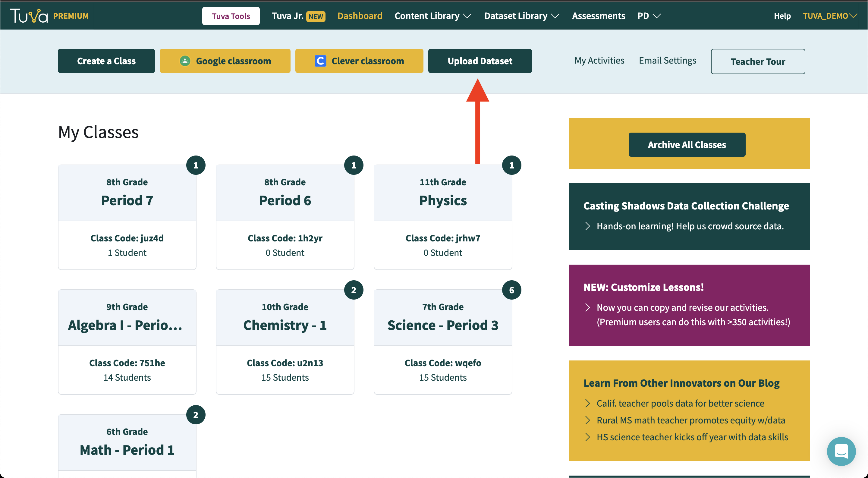Click Learn From Other Innovators blog heading

click(681, 383)
